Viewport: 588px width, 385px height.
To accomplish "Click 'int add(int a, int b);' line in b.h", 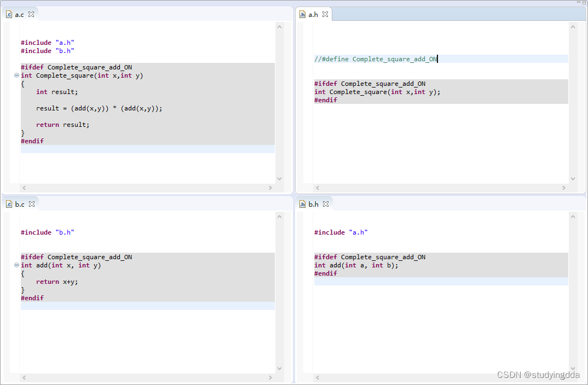I will coord(356,266).
